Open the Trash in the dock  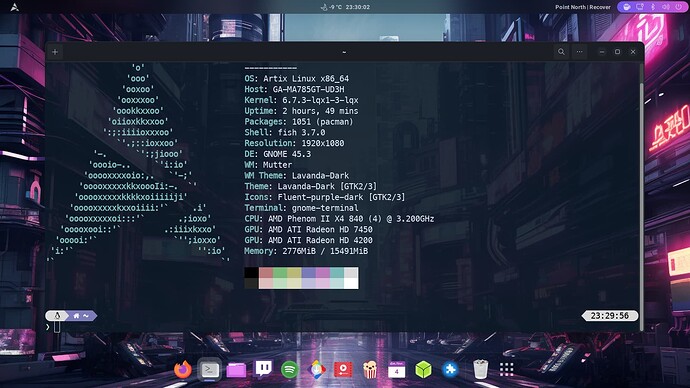pyautogui.click(x=480, y=369)
